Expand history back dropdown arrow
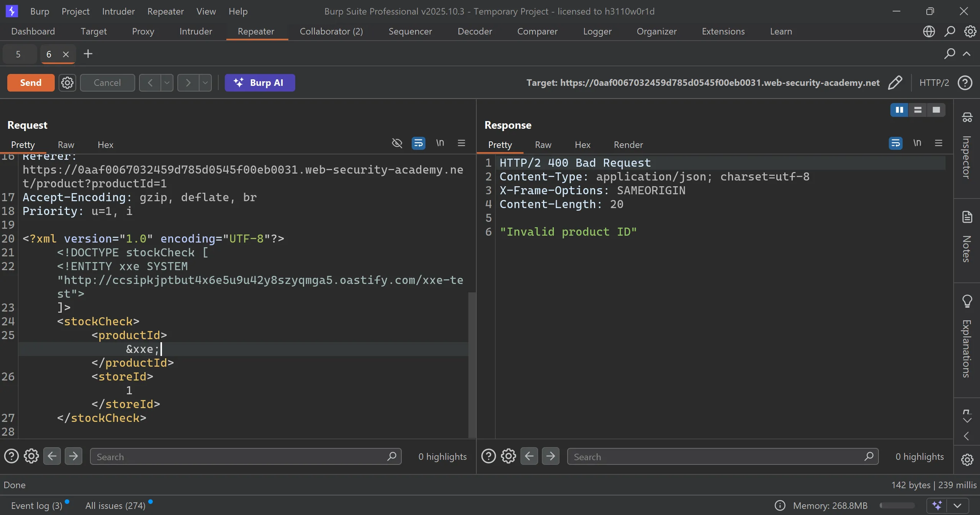Viewport: 980px width, 515px height. pyautogui.click(x=167, y=82)
